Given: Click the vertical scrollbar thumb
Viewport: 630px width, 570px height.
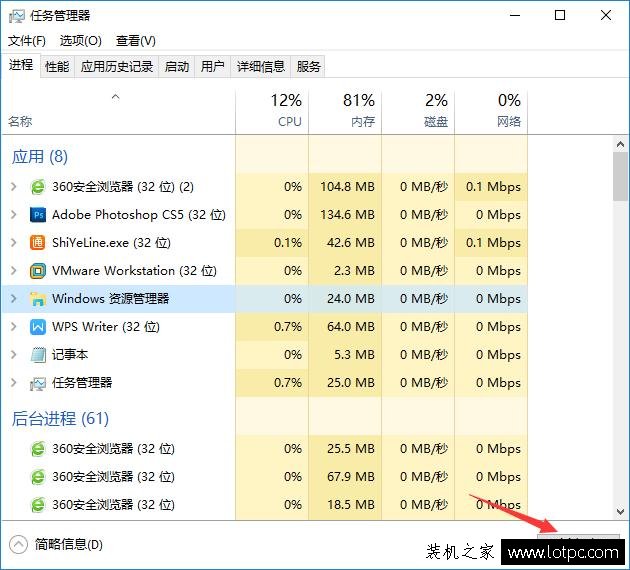Looking at the screenshot, I should [x=620, y=176].
